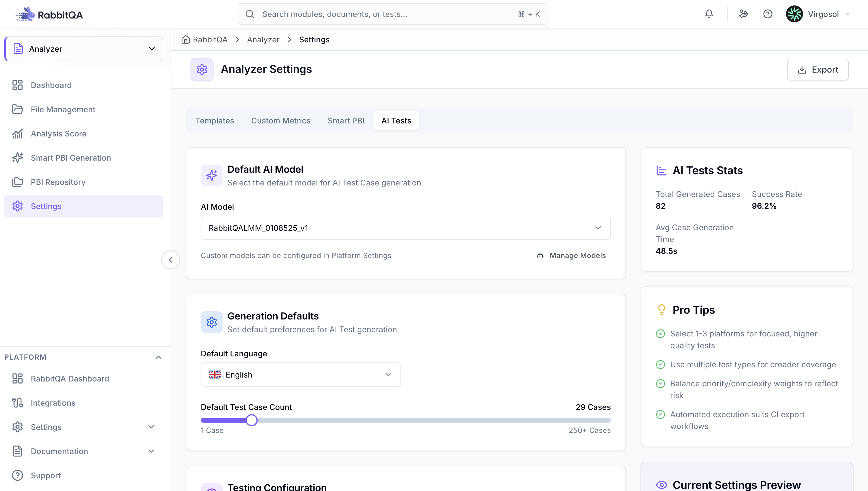
Task: Click the Virgosol avatar icon
Action: coord(794,14)
